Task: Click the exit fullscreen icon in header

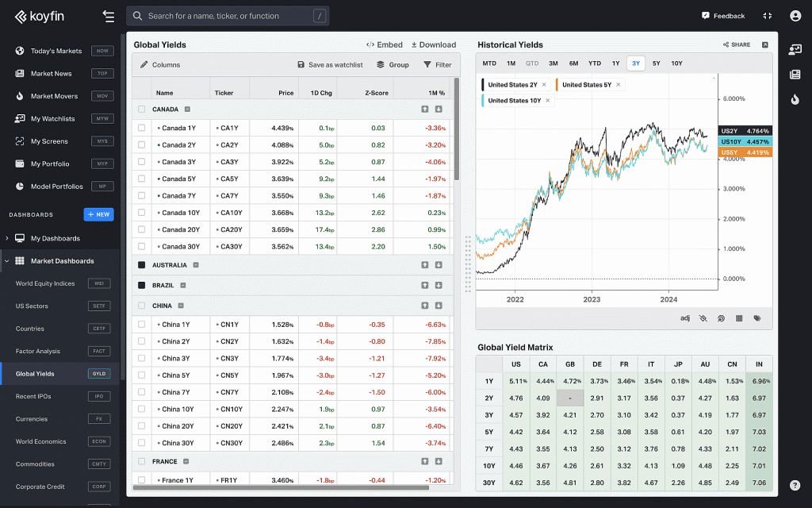Action: point(768,16)
